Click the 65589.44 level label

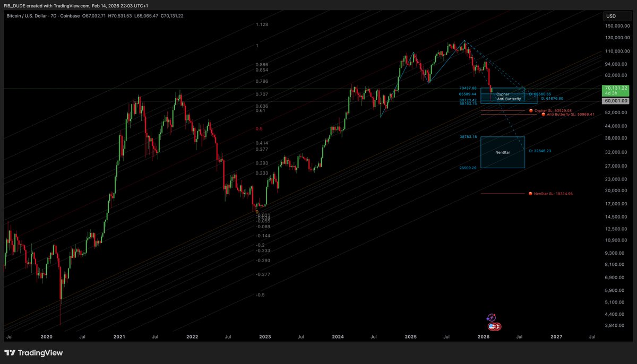click(x=468, y=94)
